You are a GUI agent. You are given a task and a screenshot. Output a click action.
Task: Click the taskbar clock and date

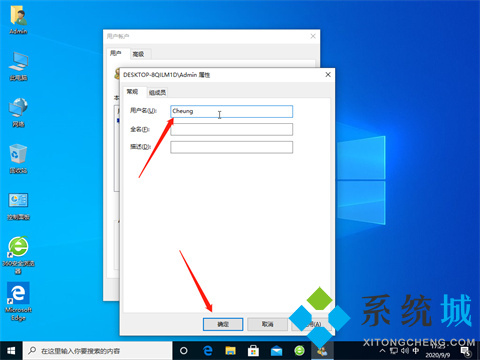coord(437,351)
